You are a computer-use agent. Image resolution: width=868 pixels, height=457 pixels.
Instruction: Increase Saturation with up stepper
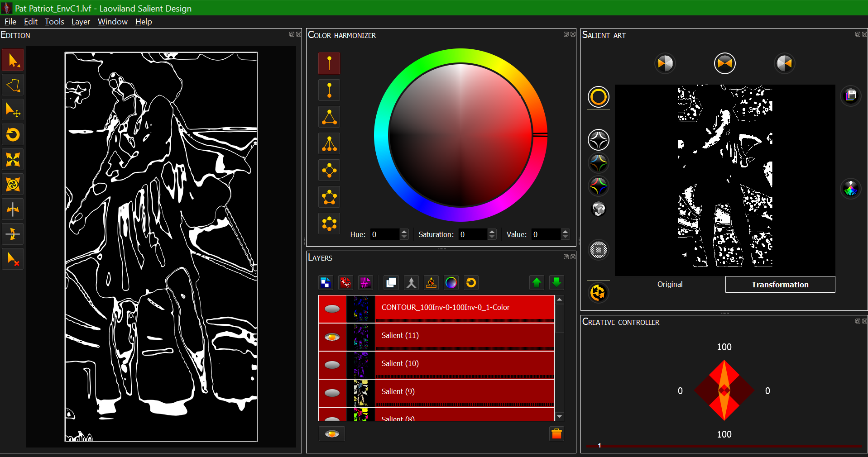click(x=492, y=231)
